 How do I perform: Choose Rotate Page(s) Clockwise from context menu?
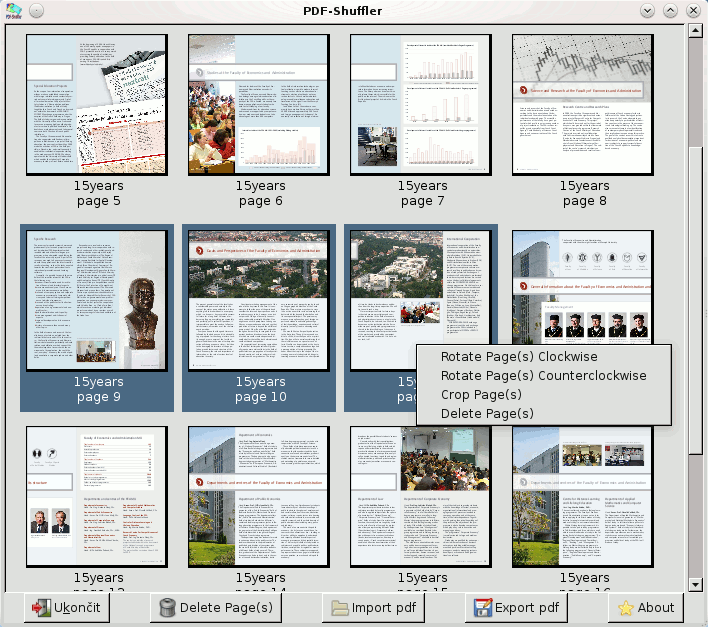coord(519,357)
